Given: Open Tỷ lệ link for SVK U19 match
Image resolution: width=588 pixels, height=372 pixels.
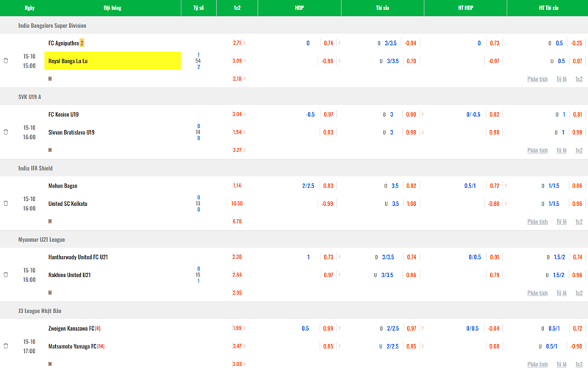Looking at the screenshot, I should (x=562, y=150).
